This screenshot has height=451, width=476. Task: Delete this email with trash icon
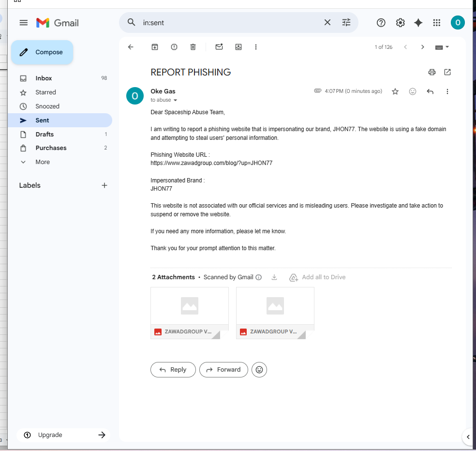click(x=193, y=47)
